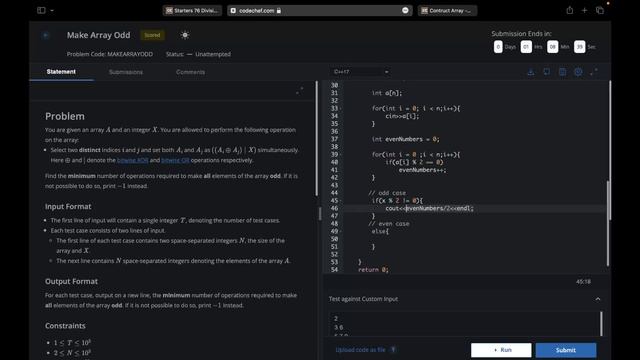
Task: Click the help icon next to Upload code
Action: click(393, 350)
